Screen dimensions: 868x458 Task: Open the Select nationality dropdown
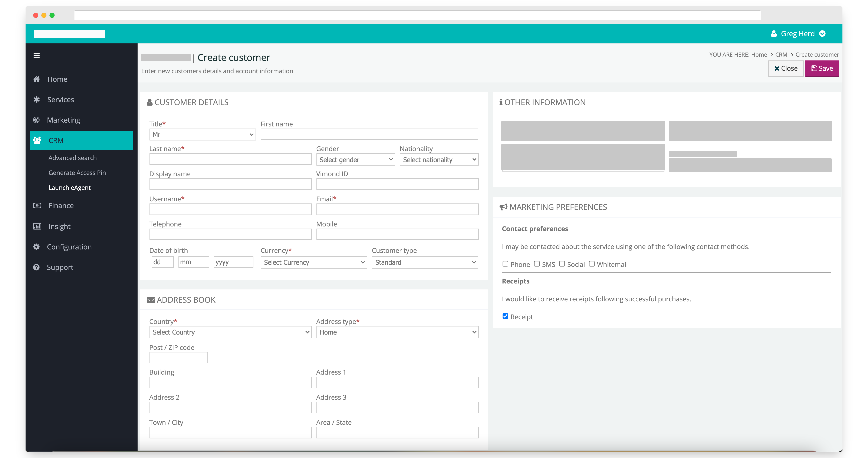point(439,160)
